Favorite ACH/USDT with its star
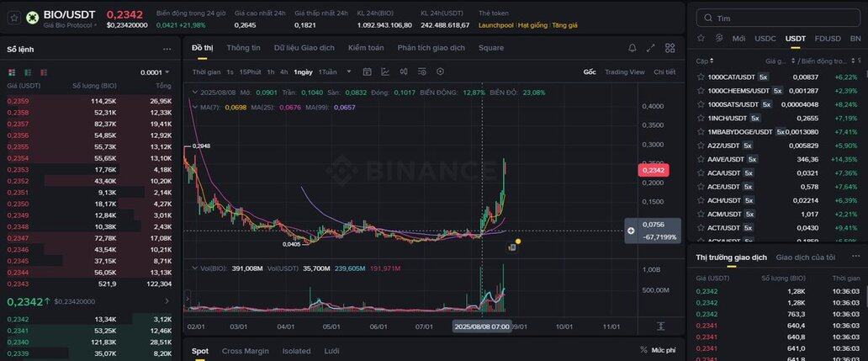This screenshot has width=868, height=361. [701, 200]
